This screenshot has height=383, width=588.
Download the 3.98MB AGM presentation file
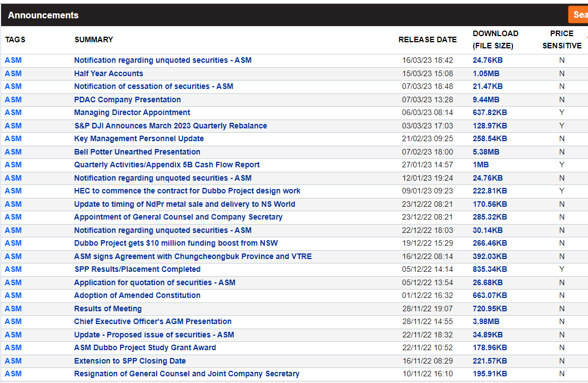pyautogui.click(x=486, y=321)
